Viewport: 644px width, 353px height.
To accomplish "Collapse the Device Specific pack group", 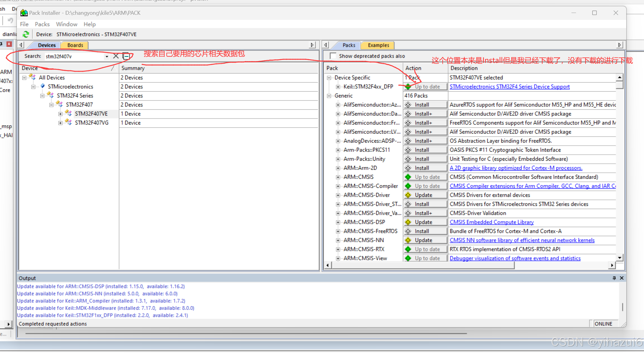I will tap(329, 78).
